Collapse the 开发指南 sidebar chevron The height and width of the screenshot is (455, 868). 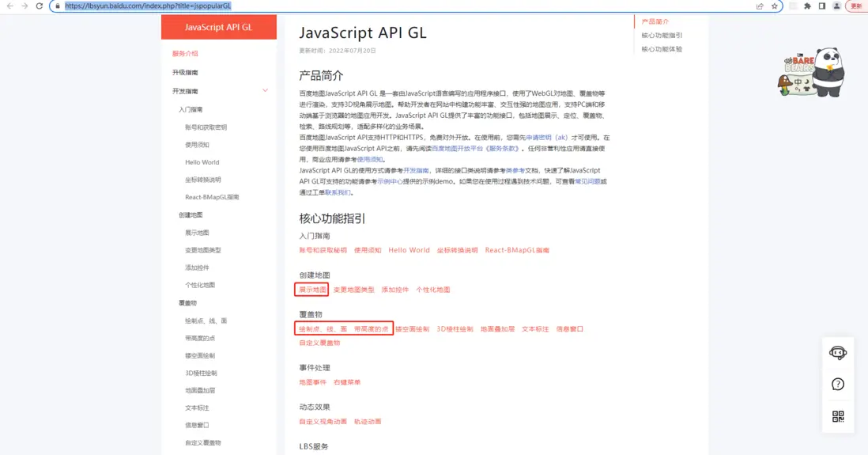(x=265, y=90)
